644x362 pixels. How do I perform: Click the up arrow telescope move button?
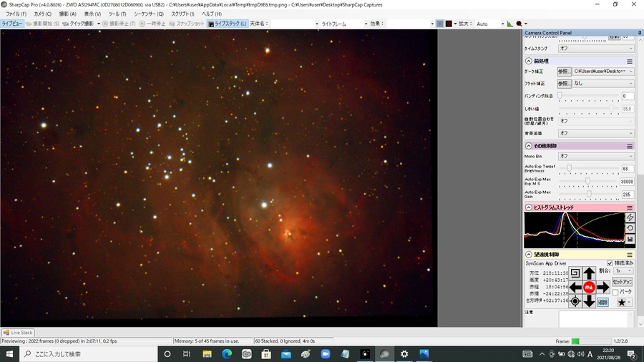(589, 273)
